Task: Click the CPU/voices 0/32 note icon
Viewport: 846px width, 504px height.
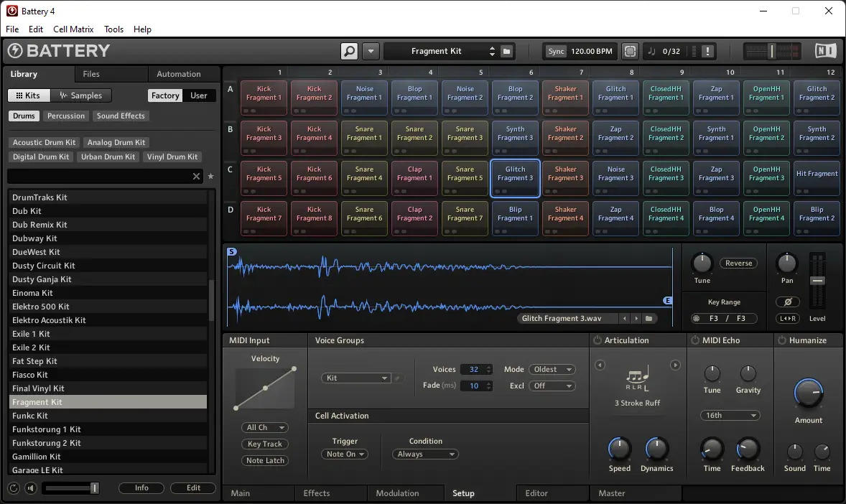Action: pyautogui.click(x=651, y=51)
